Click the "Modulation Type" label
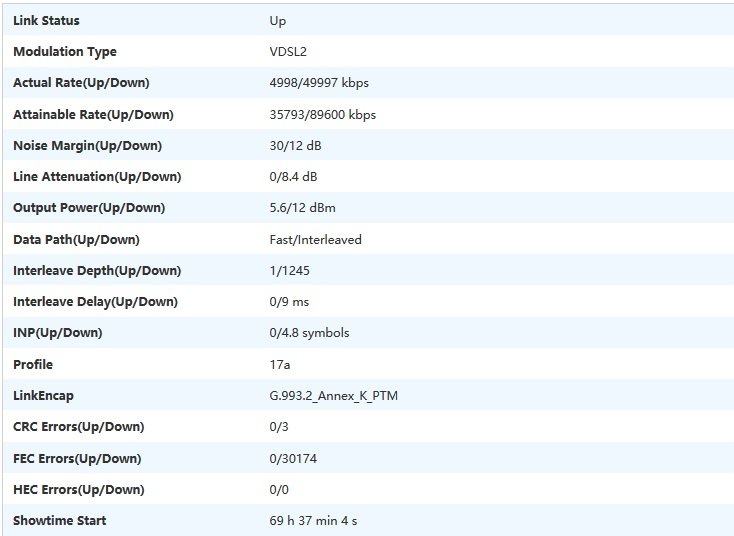This screenshot has height=536, width=734. pos(65,52)
